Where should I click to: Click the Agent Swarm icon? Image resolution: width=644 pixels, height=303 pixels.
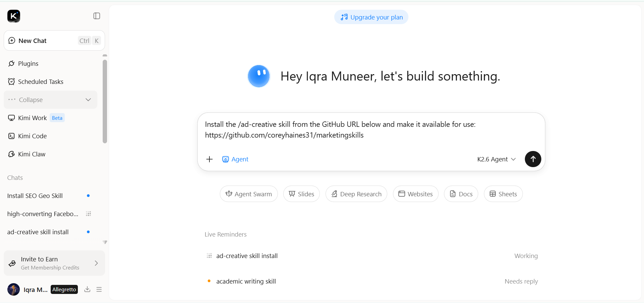[x=229, y=194]
